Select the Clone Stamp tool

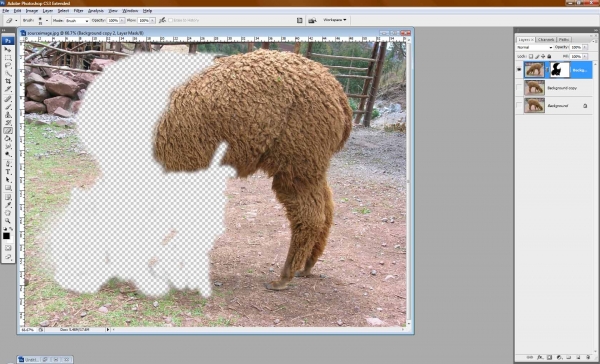[8, 115]
